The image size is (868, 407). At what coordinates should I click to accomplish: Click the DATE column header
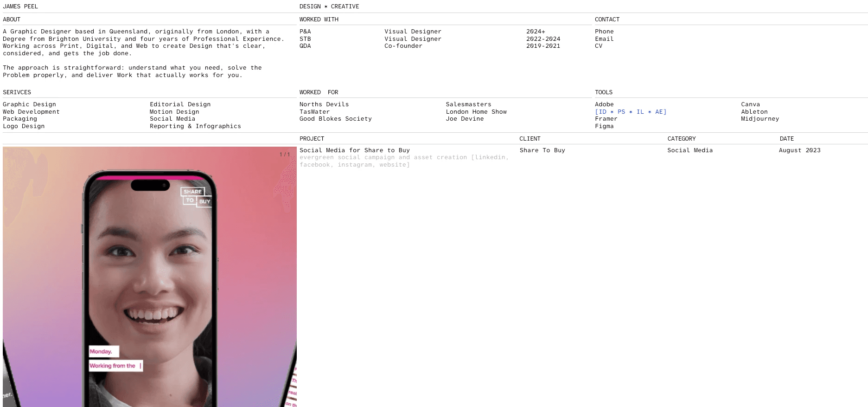[x=787, y=139]
